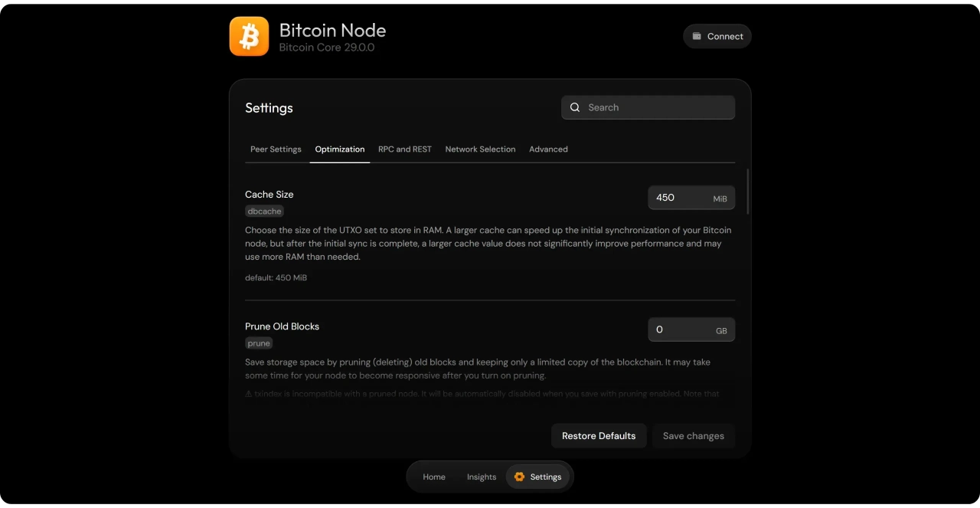
Task: Open Settings via the gear icon
Action: pyautogui.click(x=520, y=477)
